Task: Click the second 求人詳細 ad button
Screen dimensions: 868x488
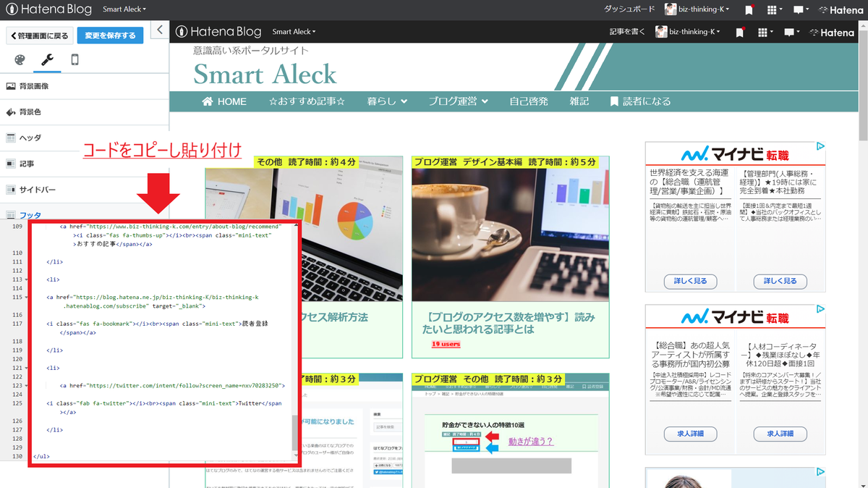Action: click(779, 434)
